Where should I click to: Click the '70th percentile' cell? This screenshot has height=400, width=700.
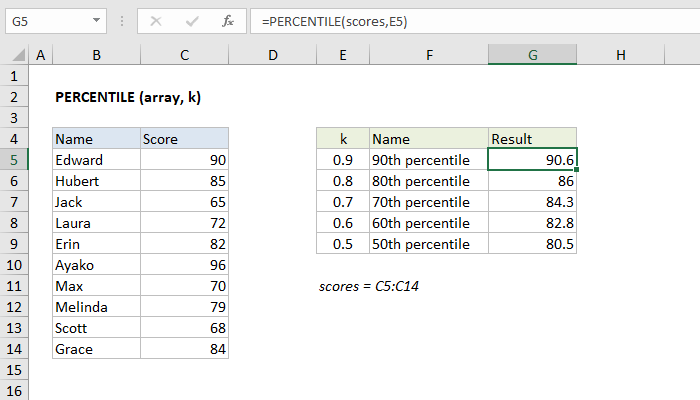coord(429,202)
